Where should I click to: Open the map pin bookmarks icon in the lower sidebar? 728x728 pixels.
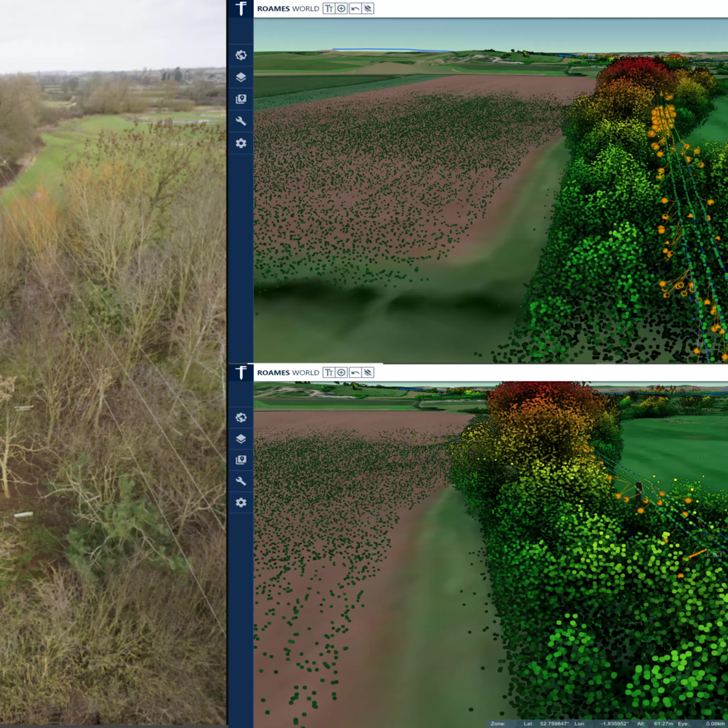click(241, 460)
